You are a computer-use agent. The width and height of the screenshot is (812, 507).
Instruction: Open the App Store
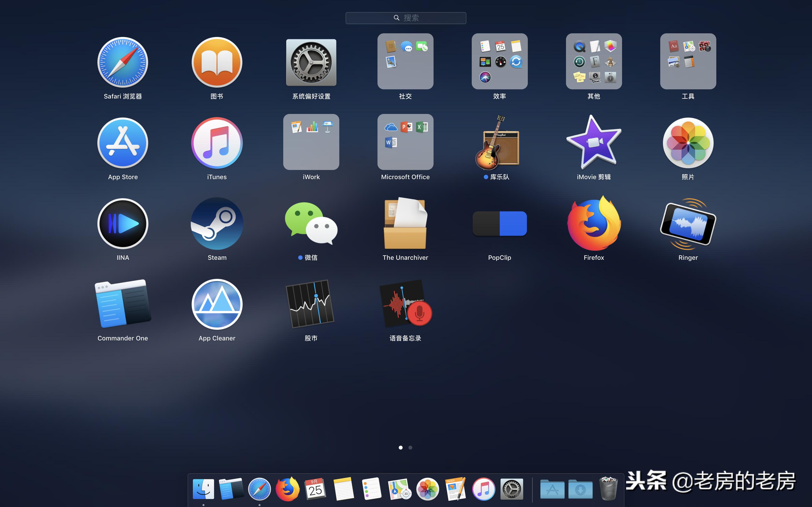point(123,142)
